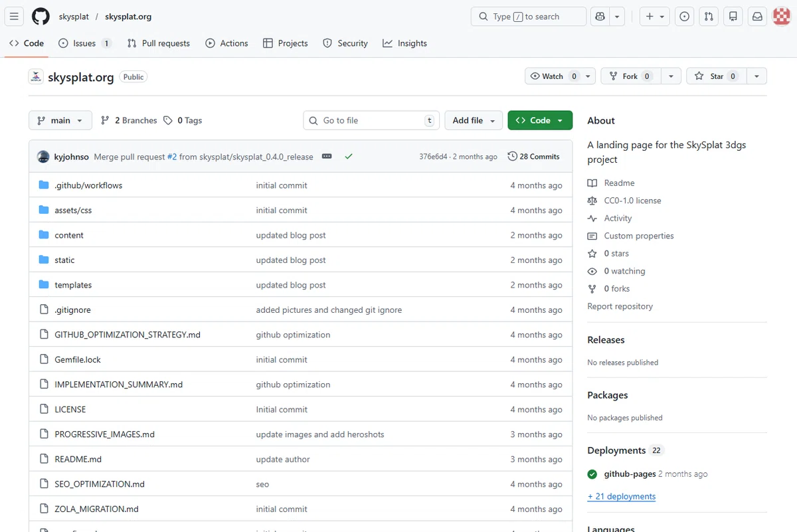Expand the Add file dropdown
This screenshot has height=532, width=797.
point(474,120)
